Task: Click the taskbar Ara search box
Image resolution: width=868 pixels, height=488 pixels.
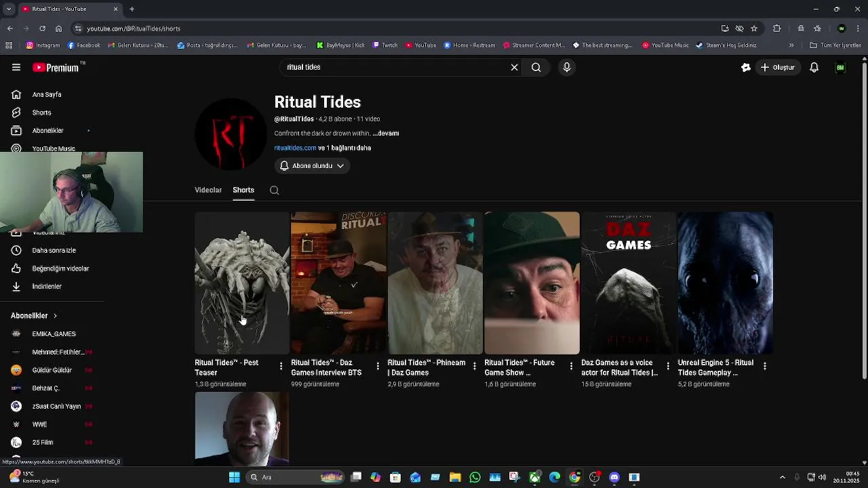Action: (295, 477)
